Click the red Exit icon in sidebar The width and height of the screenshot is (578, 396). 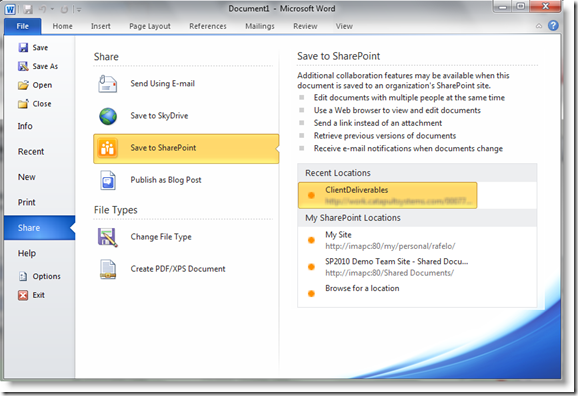coord(23,295)
